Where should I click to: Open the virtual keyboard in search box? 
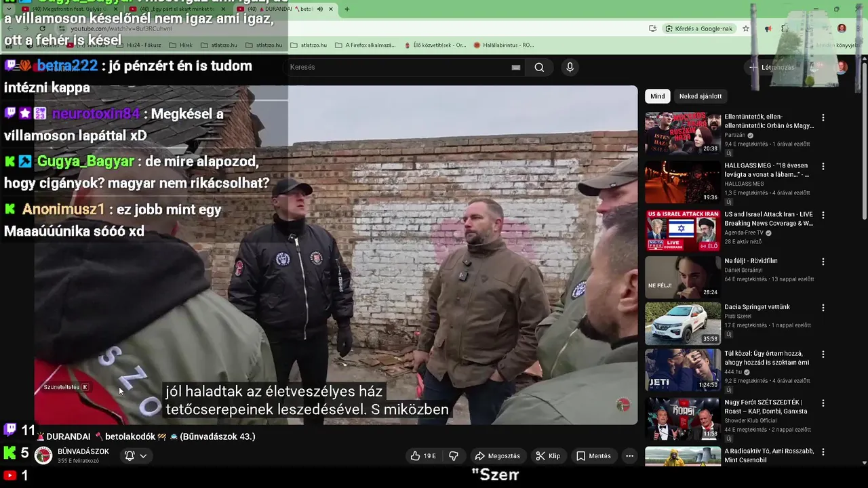coord(516,67)
